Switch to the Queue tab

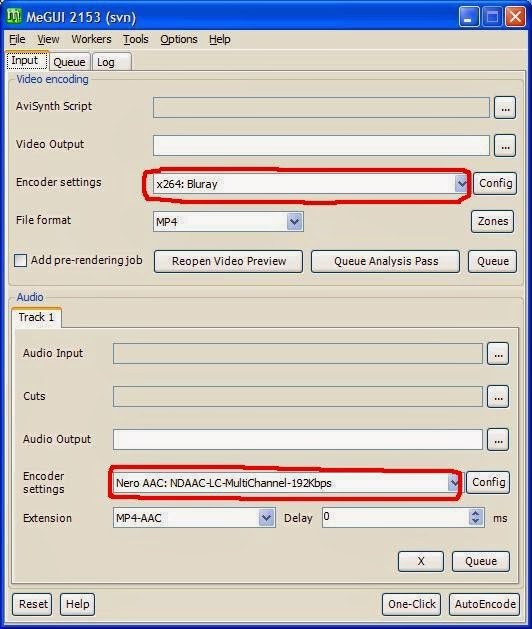pos(69,62)
